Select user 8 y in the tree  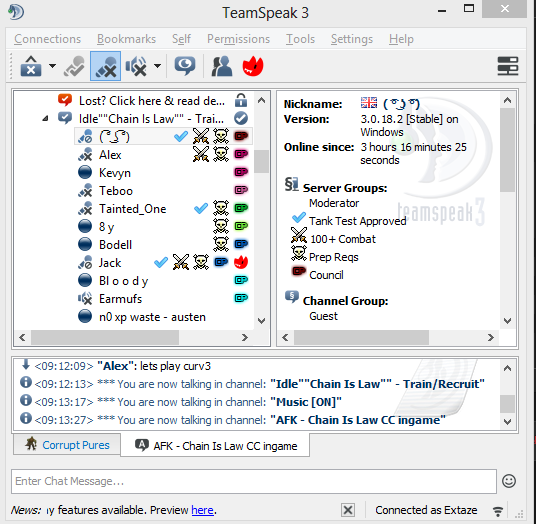point(106,227)
